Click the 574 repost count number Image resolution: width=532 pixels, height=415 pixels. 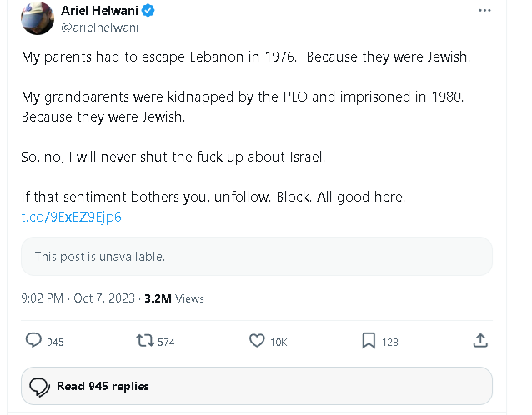pyautogui.click(x=166, y=342)
